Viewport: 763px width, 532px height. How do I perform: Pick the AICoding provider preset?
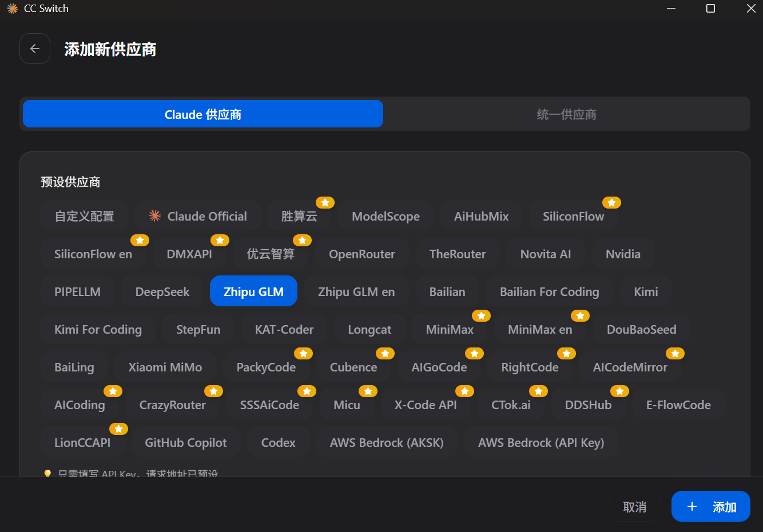pos(80,405)
